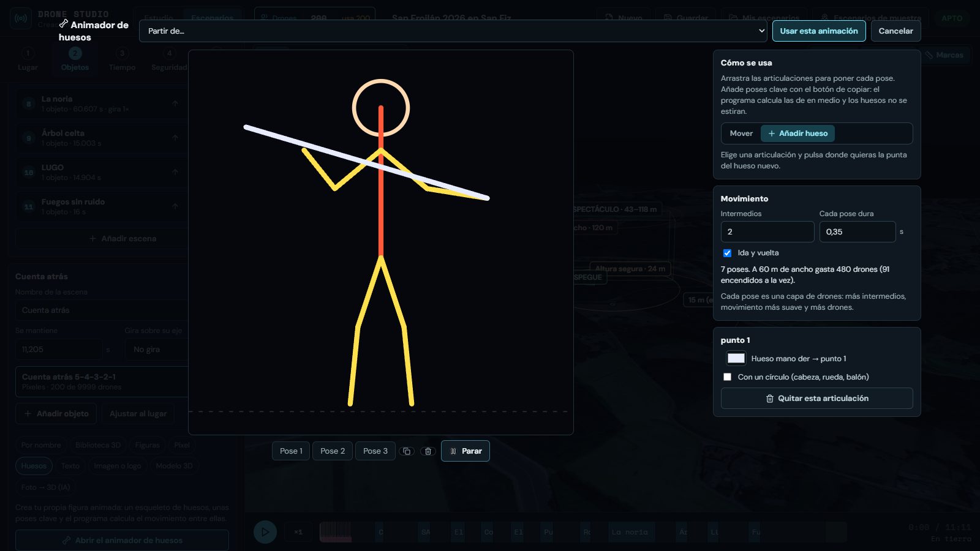
Task: Click the up arrow on Fuegos sin ruido row
Action: coord(175,206)
